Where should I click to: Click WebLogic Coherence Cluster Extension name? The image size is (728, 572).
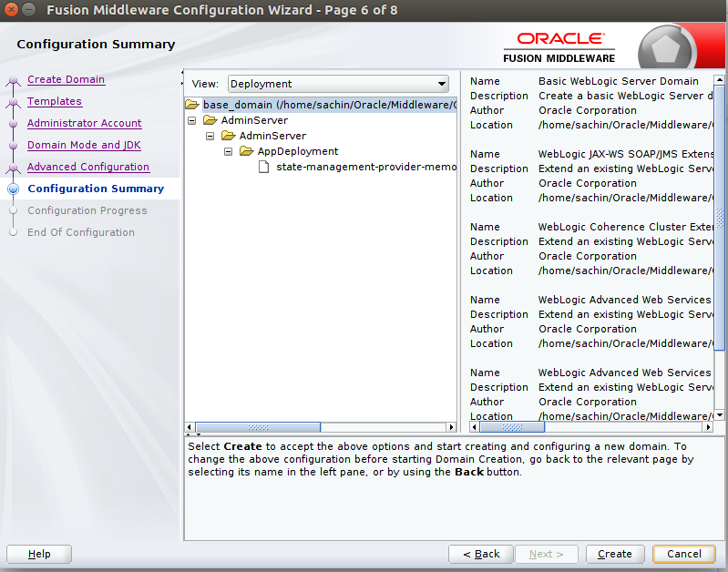(x=626, y=227)
